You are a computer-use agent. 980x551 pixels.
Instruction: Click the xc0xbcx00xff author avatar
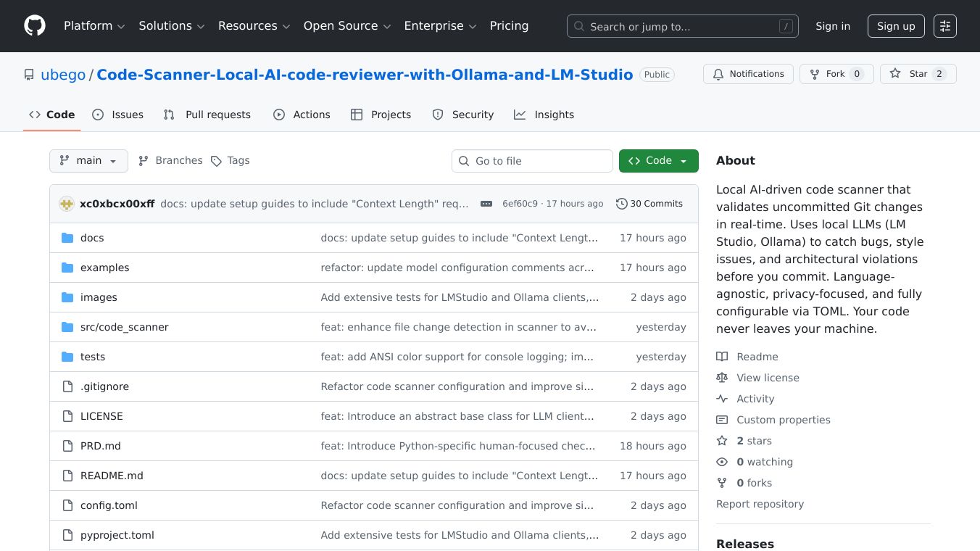[x=67, y=204]
